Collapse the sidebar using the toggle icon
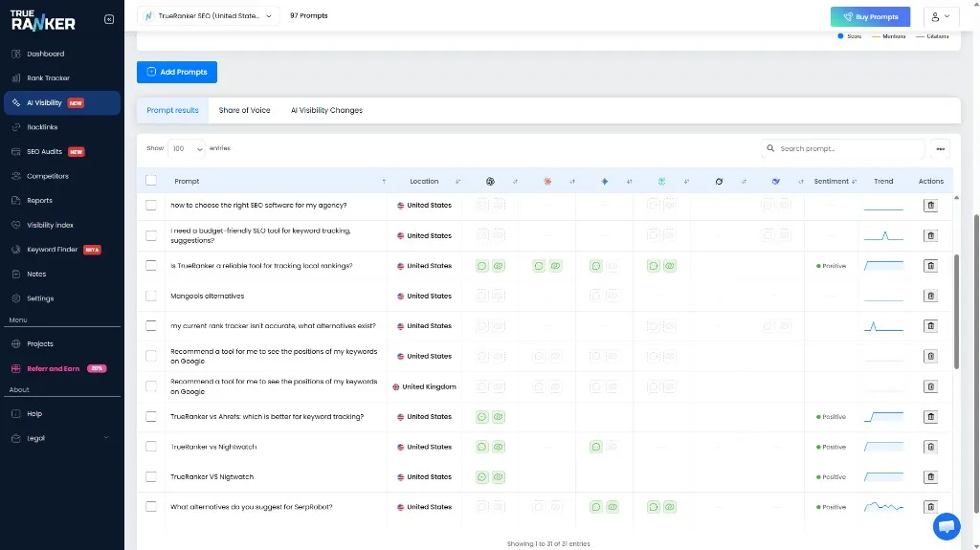Viewport: 980px width, 550px height. [x=109, y=19]
